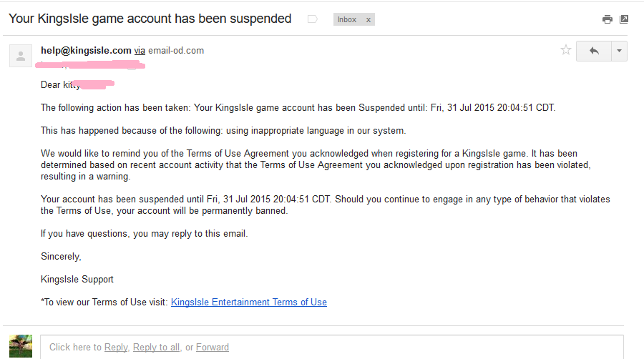Focus the 'Click here to Reply' field
Screen dimensions: 644x359
click(x=332, y=347)
